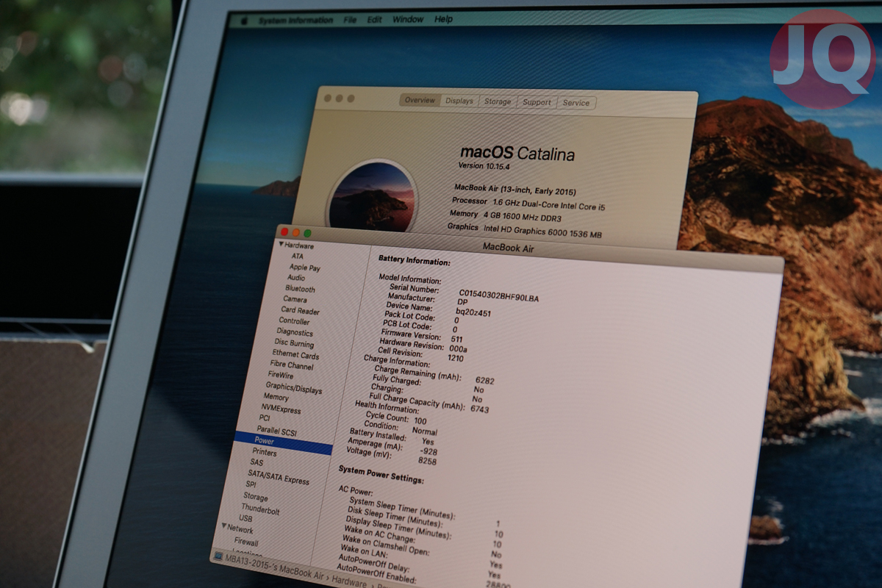Viewport: 882px width, 588px height.
Task: Select Disc Burning in the sidebar
Action: [294, 343]
